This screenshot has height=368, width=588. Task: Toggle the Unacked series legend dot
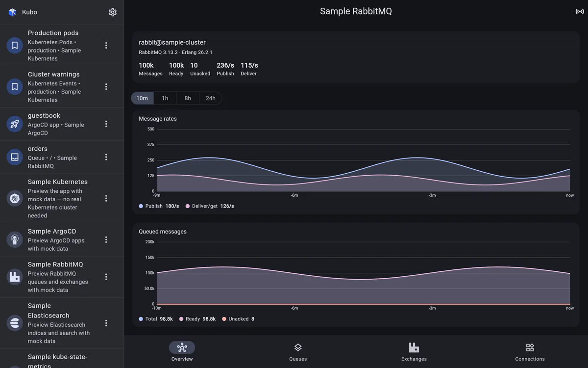tap(224, 319)
